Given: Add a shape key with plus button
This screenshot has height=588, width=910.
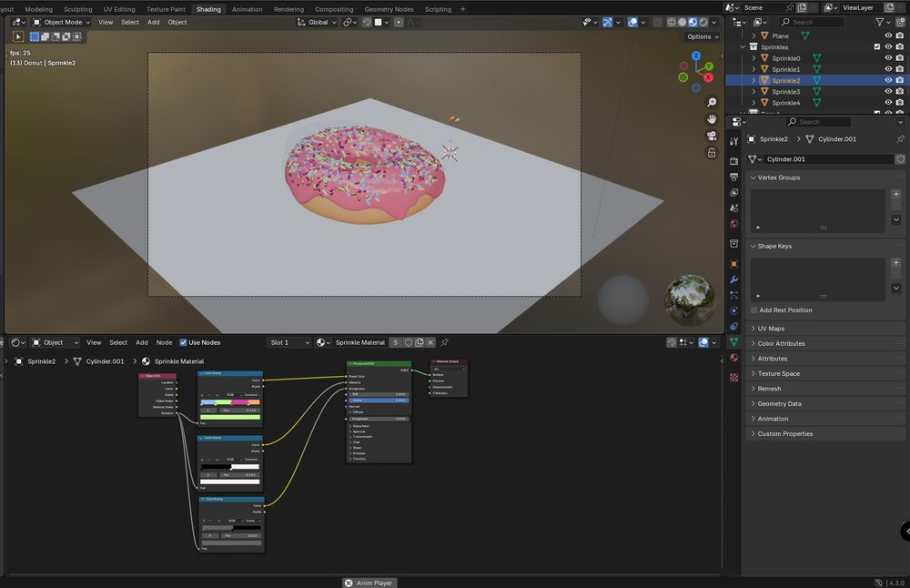Looking at the screenshot, I should click(x=896, y=262).
